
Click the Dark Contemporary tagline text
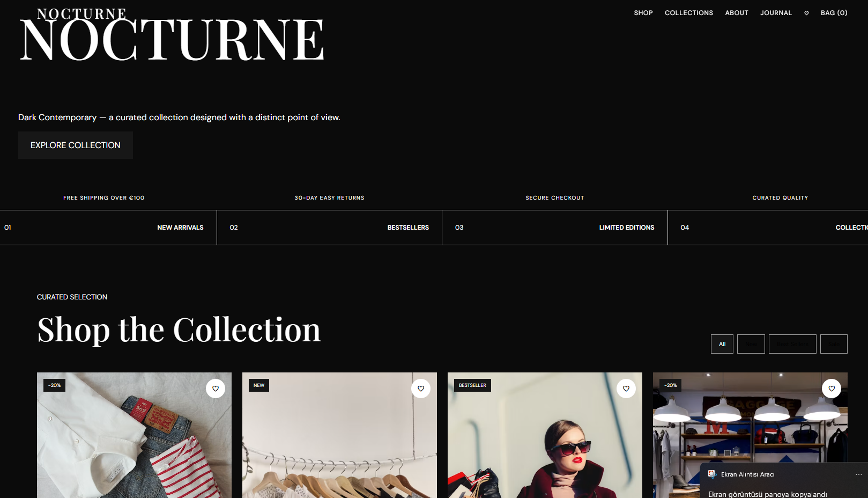click(179, 118)
